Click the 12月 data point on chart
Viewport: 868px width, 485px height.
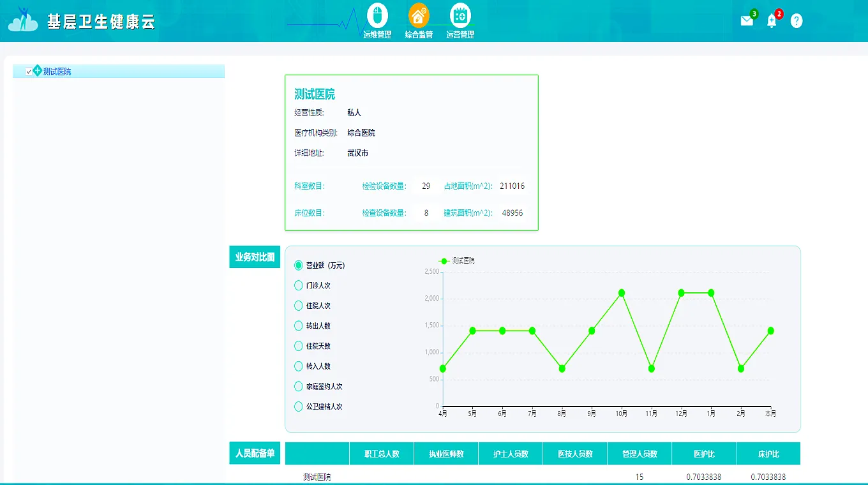681,293
